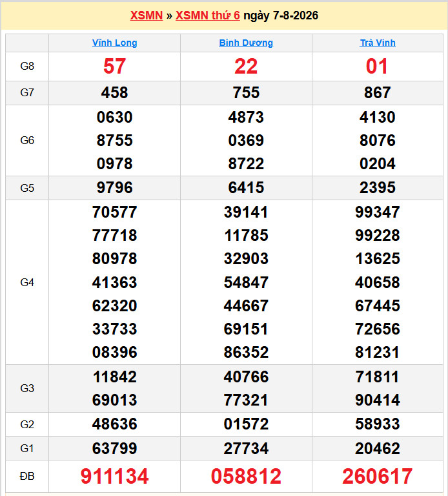Select G3 number 40766
Screen dimensions: 448x496
246,377
